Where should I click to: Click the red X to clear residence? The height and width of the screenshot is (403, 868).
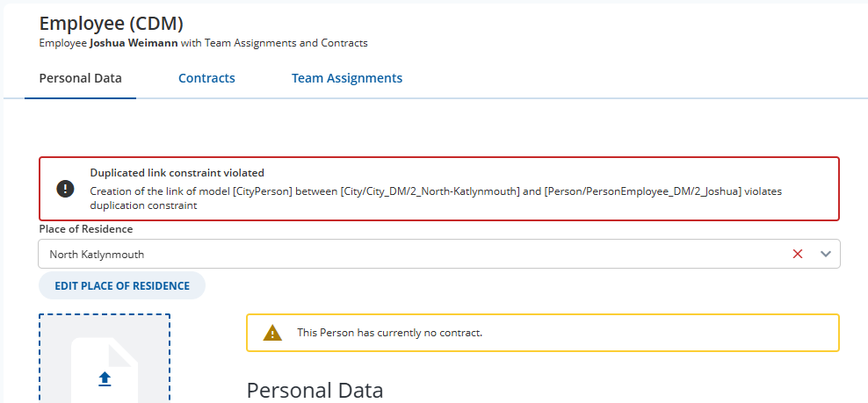(x=797, y=254)
